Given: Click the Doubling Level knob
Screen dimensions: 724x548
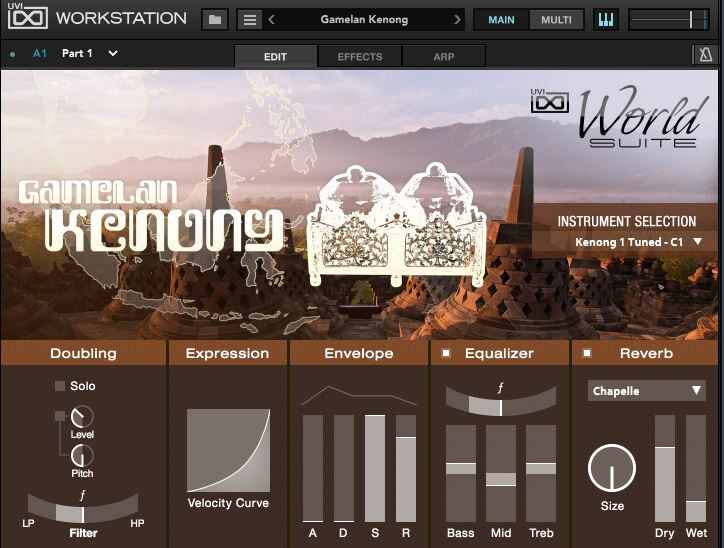Looking at the screenshot, I should (82, 417).
